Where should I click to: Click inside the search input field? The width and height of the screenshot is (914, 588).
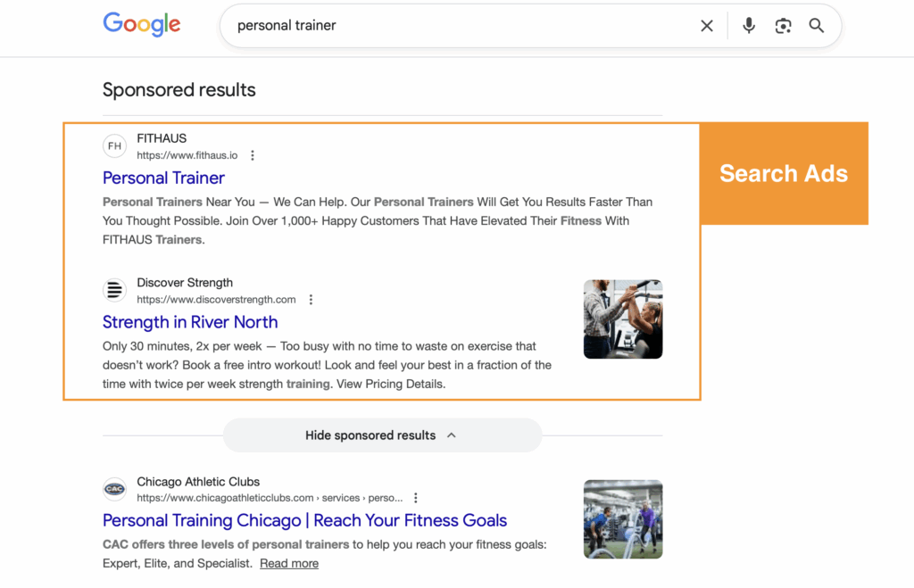pos(402,25)
